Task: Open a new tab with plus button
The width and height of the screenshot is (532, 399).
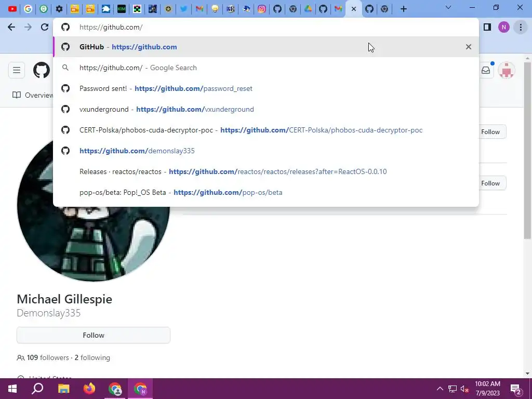Action: coord(403,9)
